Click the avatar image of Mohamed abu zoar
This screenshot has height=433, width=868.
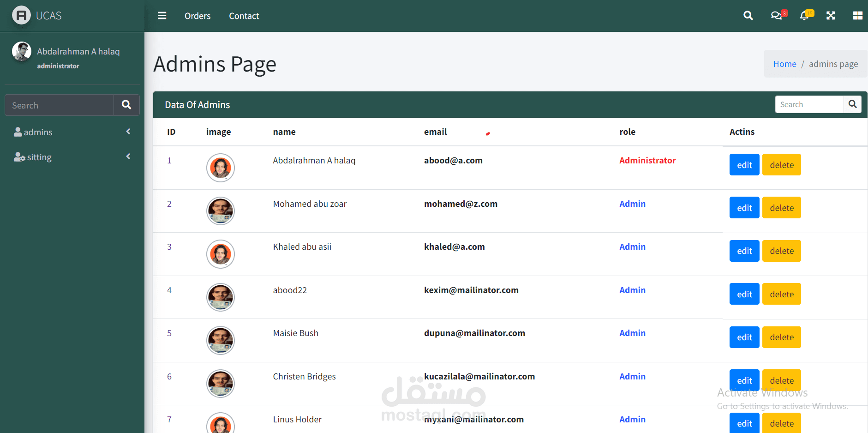tap(221, 211)
